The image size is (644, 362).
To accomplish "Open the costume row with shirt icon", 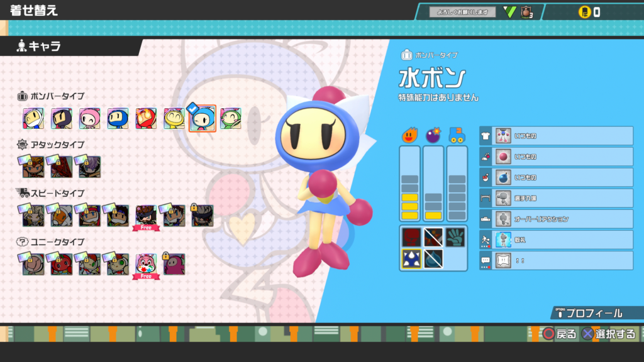I will (x=556, y=136).
